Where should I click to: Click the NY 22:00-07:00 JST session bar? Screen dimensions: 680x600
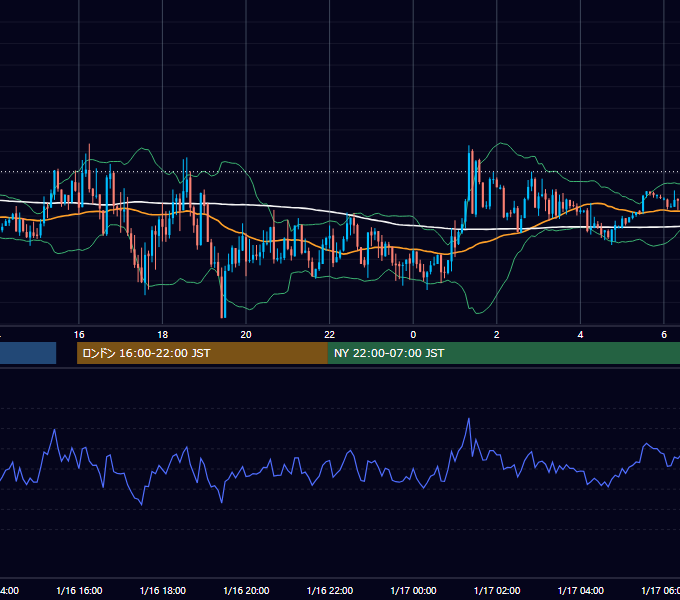click(503, 353)
